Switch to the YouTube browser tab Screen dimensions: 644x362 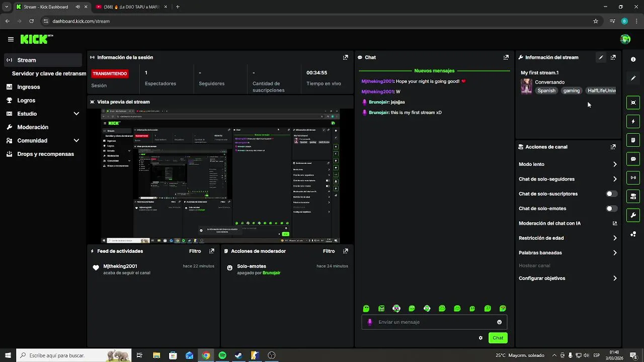tap(130, 7)
